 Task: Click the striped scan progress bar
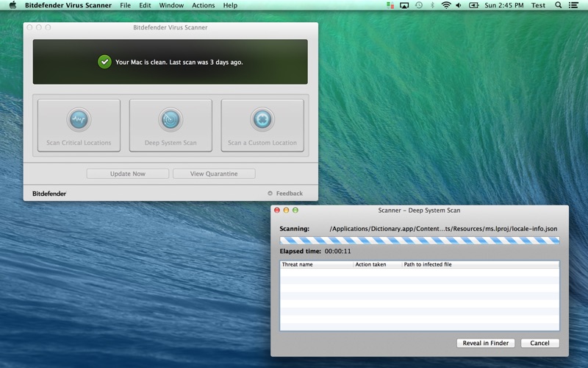419,241
